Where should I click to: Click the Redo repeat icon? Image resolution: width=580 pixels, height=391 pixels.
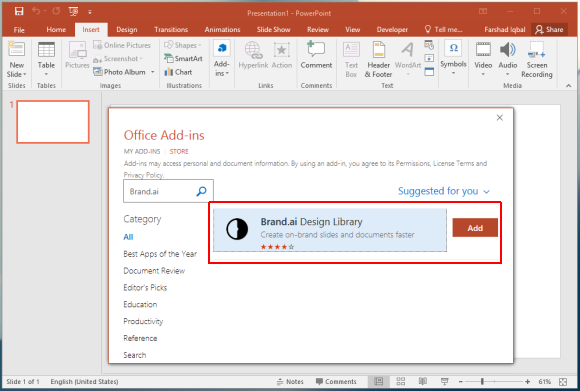tap(56, 11)
